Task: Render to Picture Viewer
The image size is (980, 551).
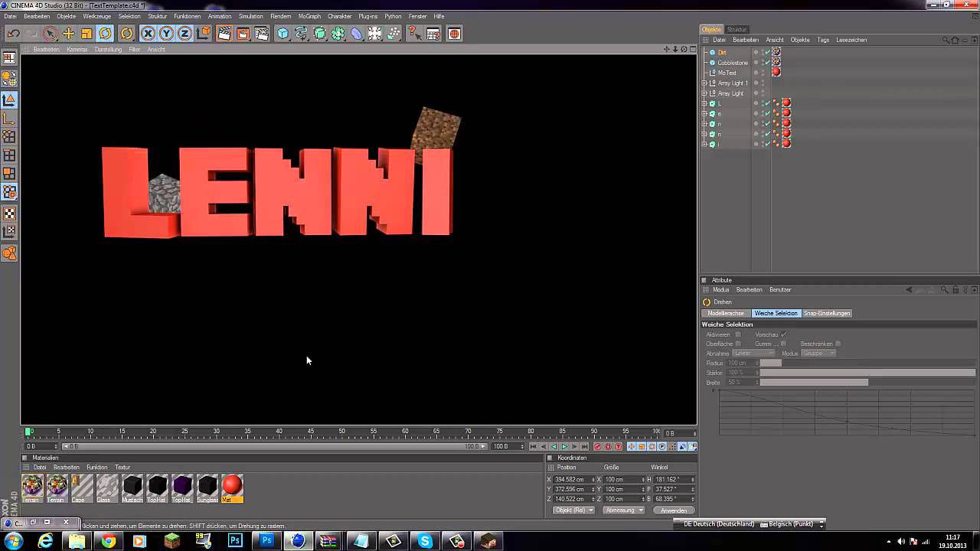Action: [x=243, y=34]
